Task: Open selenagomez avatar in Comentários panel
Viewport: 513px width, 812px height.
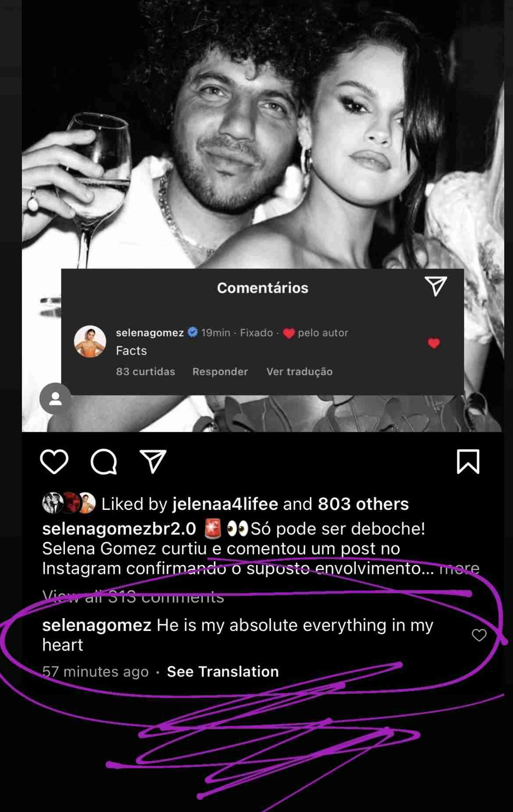Action: click(90, 342)
